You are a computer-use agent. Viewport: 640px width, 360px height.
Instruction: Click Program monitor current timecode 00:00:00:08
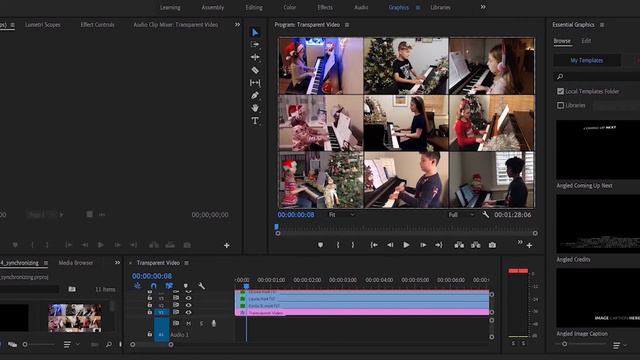tap(296, 214)
